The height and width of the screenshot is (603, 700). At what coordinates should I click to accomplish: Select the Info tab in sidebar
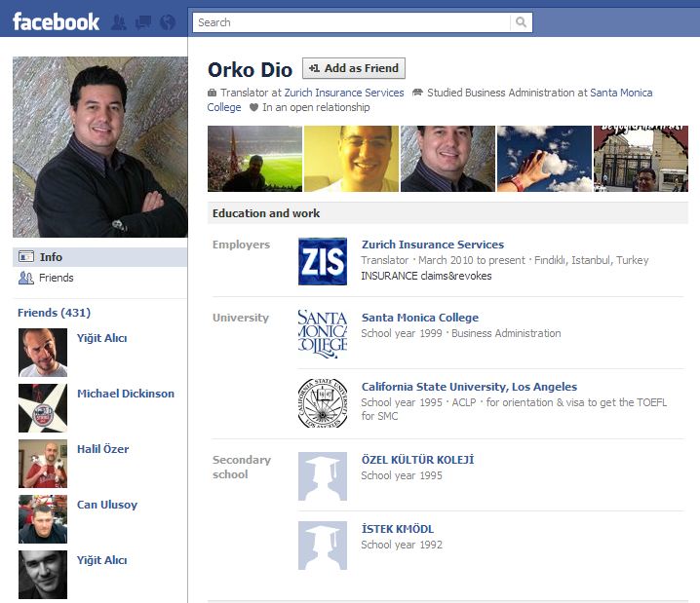(x=100, y=257)
